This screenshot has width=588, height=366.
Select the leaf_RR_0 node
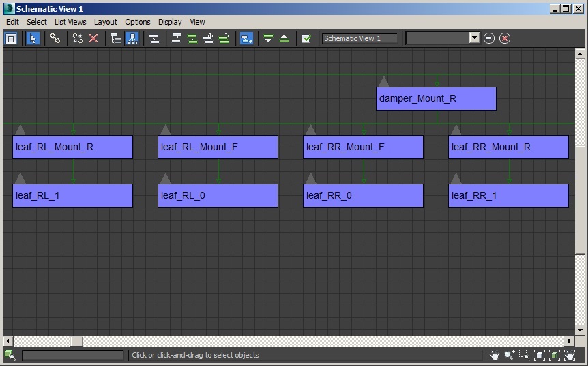[363, 196]
